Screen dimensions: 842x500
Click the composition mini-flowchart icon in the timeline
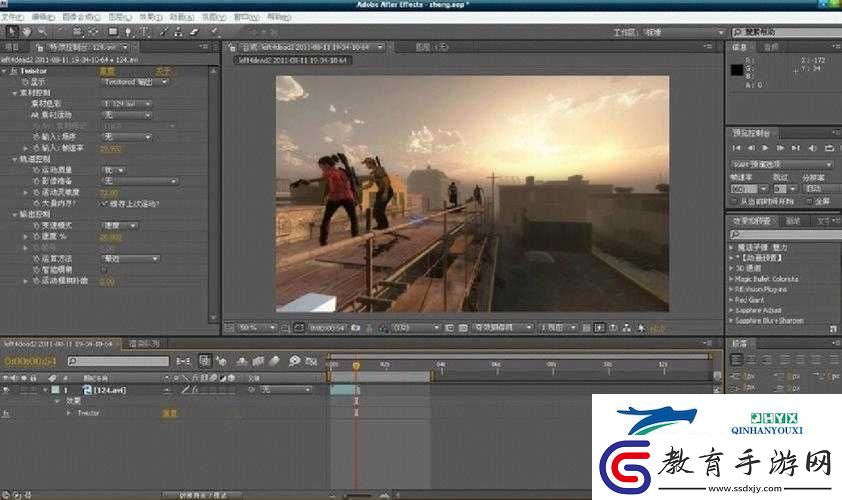(183, 361)
